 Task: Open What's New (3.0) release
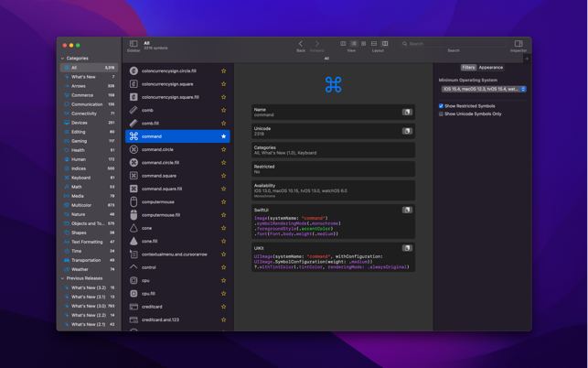point(88,306)
